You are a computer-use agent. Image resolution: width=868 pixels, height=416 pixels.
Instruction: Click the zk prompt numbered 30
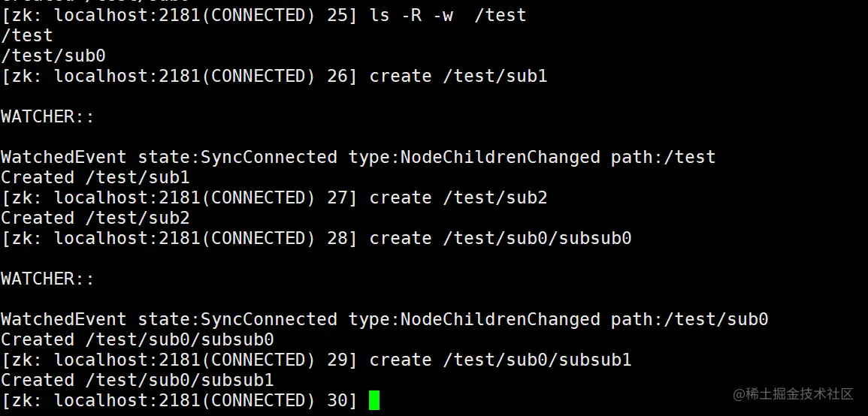179,400
